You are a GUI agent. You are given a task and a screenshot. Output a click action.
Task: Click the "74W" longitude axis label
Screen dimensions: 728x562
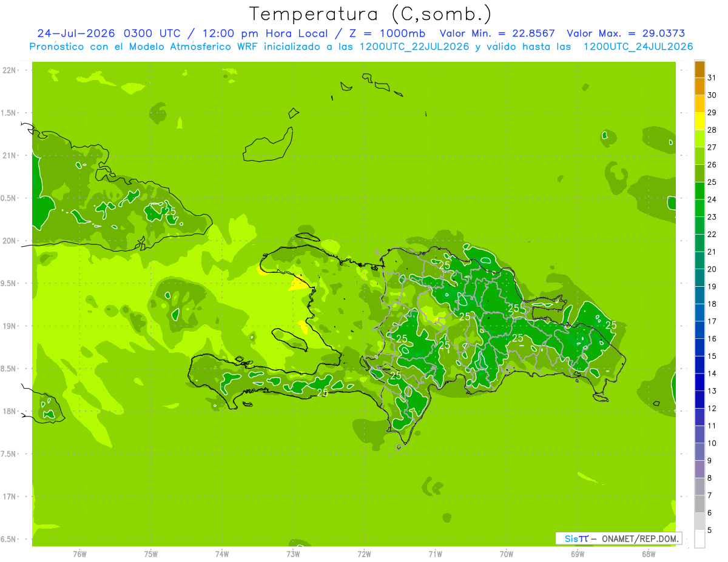tap(222, 554)
